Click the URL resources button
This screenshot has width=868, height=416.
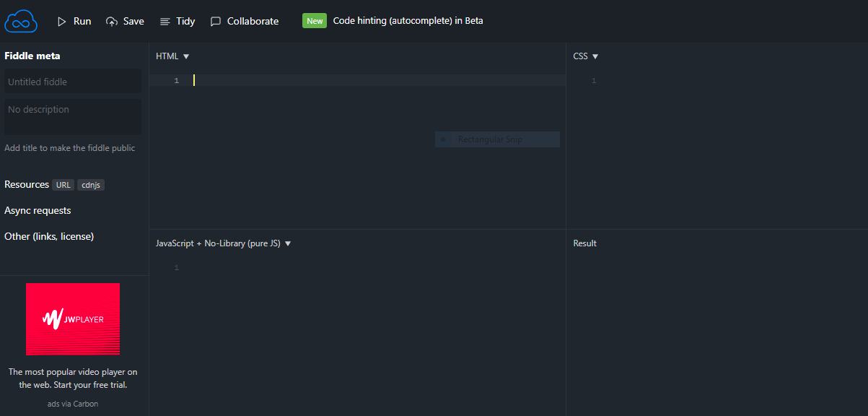pos(63,185)
